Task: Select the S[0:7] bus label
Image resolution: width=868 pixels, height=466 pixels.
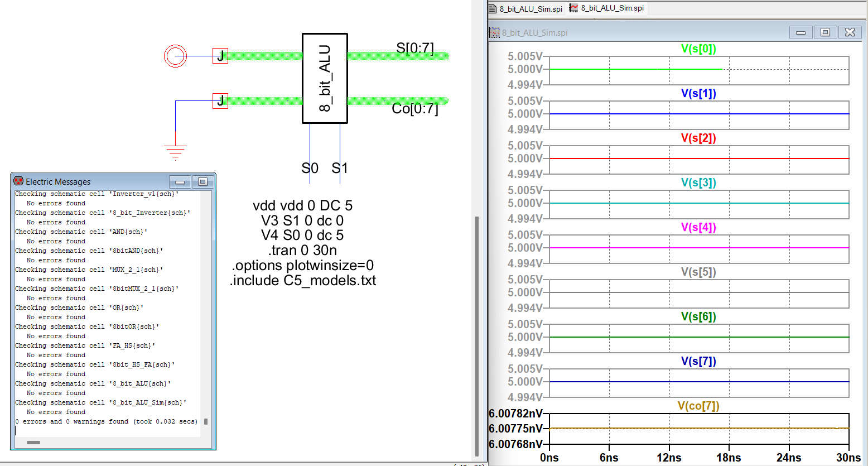Action: (x=415, y=48)
